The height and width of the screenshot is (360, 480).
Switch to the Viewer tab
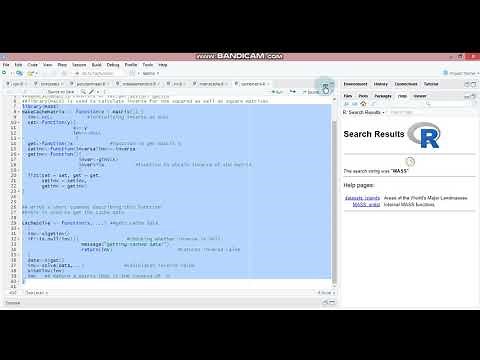(420, 96)
